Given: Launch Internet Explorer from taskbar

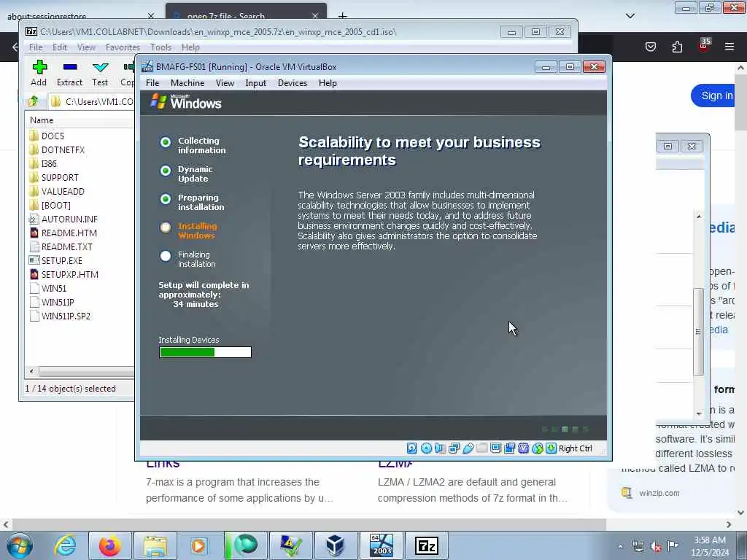Looking at the screenshot, I should tap(65, 545).
